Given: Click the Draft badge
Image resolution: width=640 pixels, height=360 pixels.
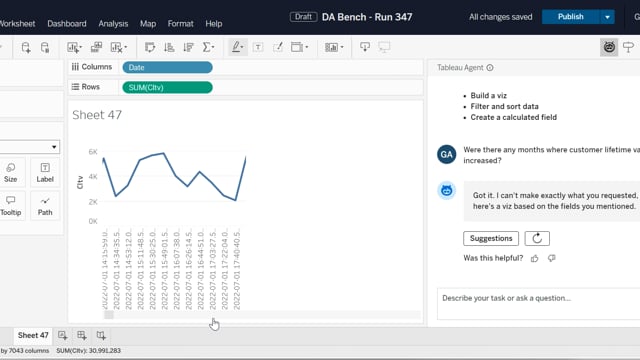Looking at the screenshot, I should coord(303,17).
